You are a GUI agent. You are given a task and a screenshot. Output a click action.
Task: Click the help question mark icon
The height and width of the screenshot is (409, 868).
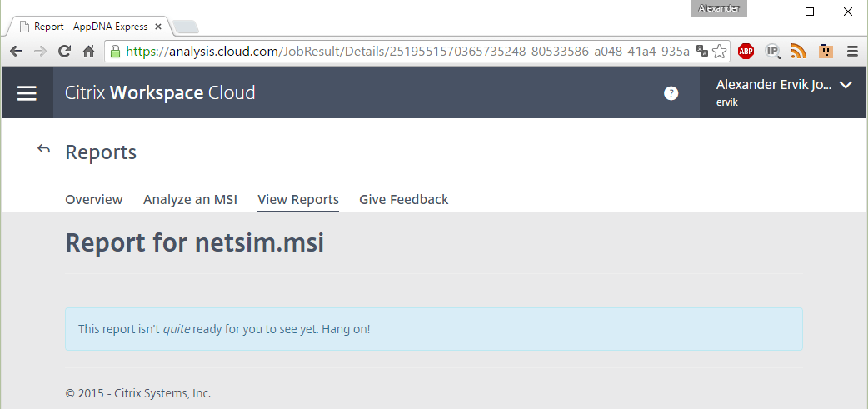tap(671, 93)
